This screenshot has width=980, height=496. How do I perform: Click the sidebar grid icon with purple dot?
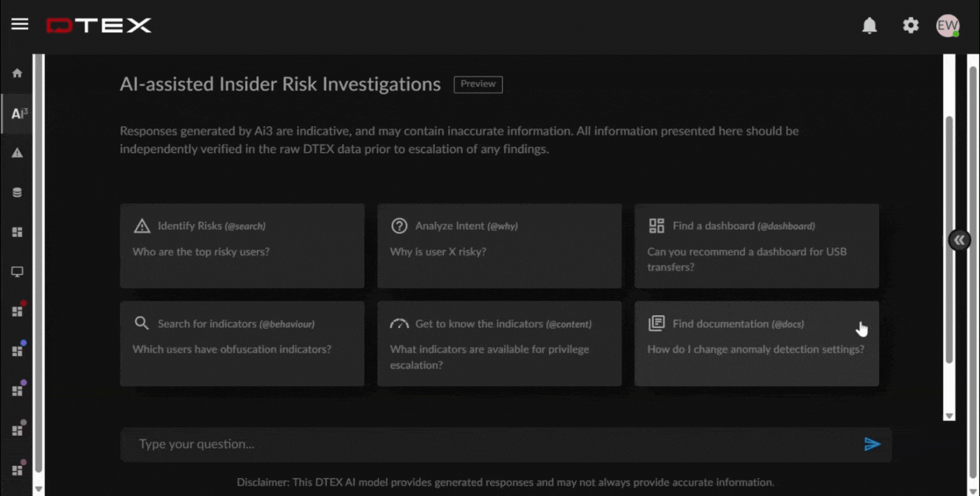pyautogui.click(x=15, y=389)
